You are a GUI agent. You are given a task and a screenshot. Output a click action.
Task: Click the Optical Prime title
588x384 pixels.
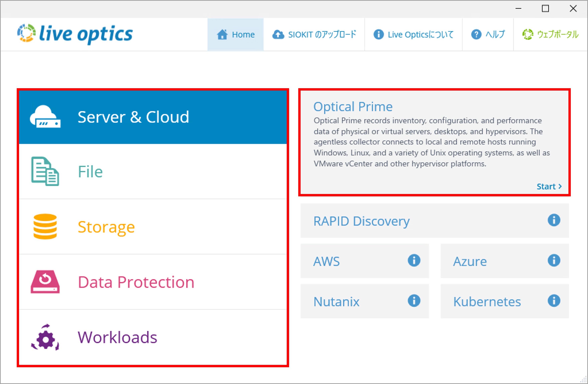(x=353, y=107)
